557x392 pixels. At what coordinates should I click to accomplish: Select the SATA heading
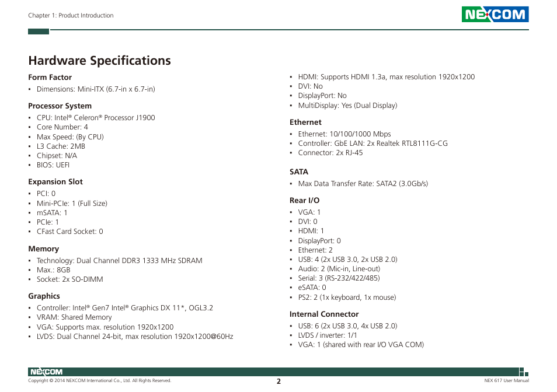click(x=299, y=172)
